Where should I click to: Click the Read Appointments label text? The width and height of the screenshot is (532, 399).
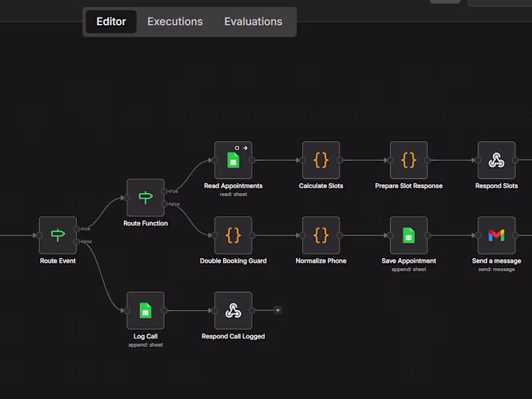(x=233, y=186)
